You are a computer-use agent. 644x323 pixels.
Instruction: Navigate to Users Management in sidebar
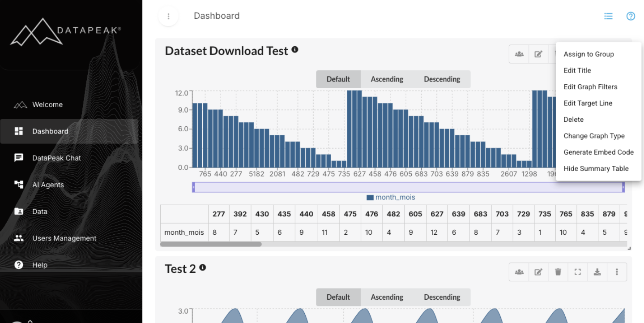[64, 238]
